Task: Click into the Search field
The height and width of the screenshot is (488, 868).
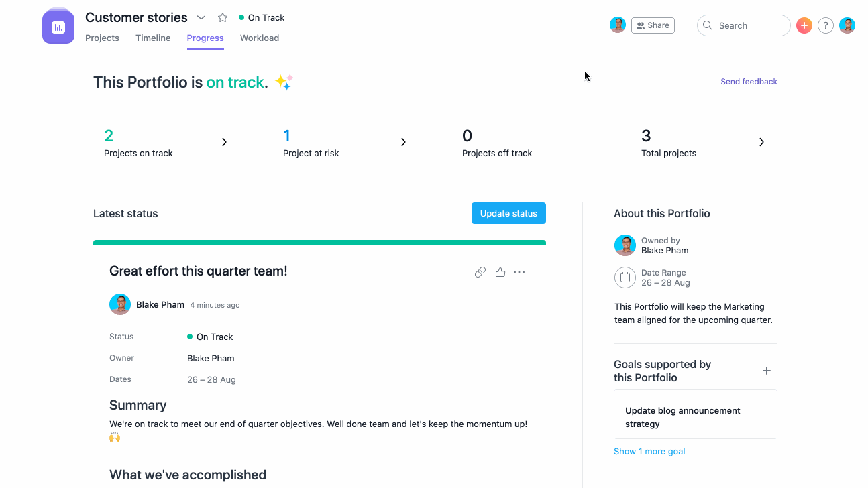Action: point(744,25)
